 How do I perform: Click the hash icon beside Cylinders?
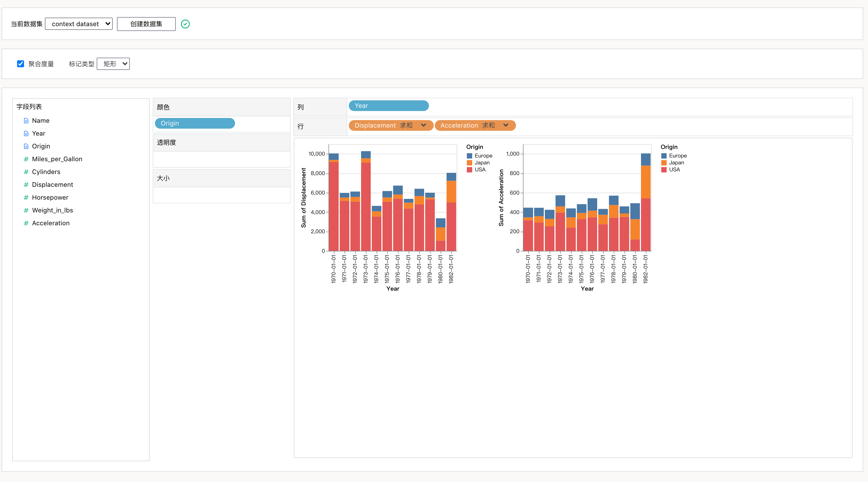[26, 172]
